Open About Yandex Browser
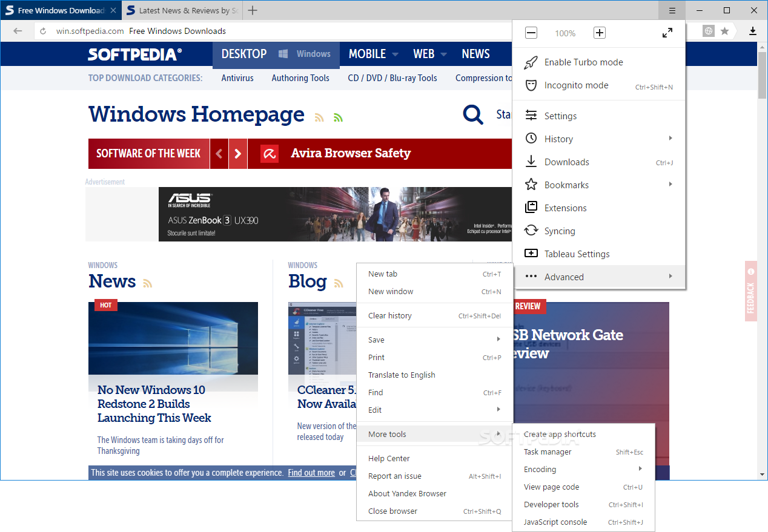Viewport: 768px width, 532px height. click(434, 494)
